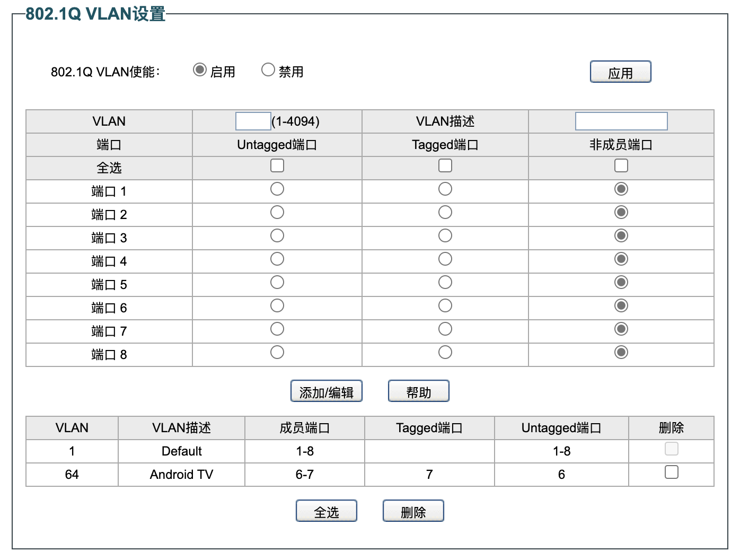This screenshot has height=560, width=740.
Task: Click the 应用 button
Action: point(620,72)
